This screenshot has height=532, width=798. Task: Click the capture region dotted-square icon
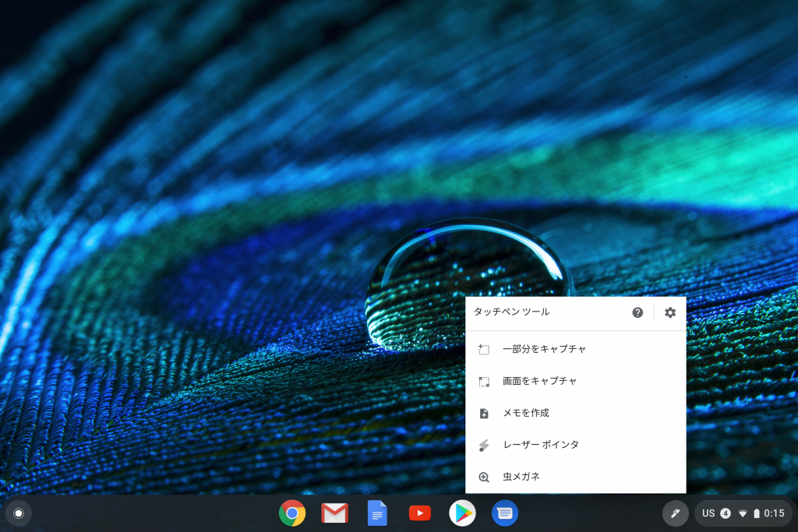point(484,350)
